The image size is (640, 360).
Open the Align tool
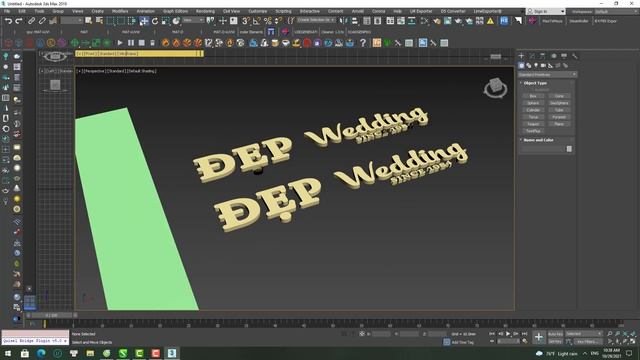(354, 21)
